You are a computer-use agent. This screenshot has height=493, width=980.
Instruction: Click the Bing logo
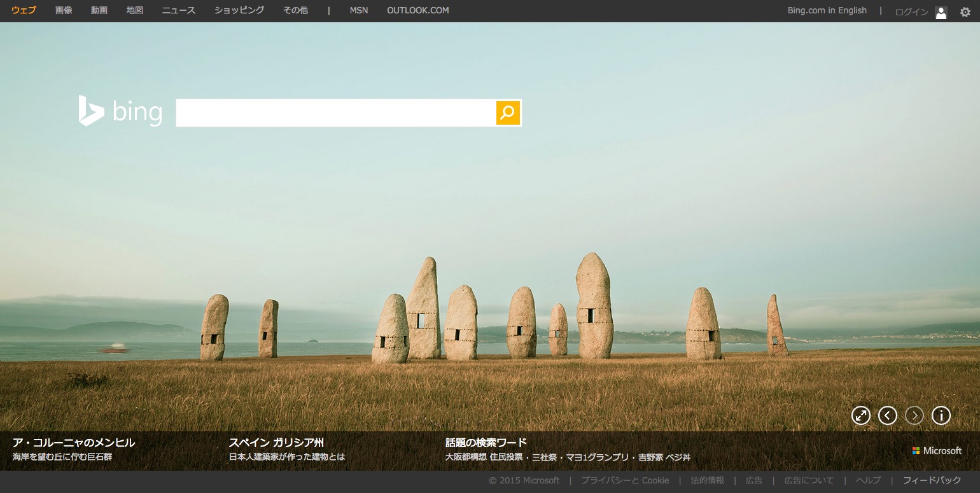tap(121, 112)
